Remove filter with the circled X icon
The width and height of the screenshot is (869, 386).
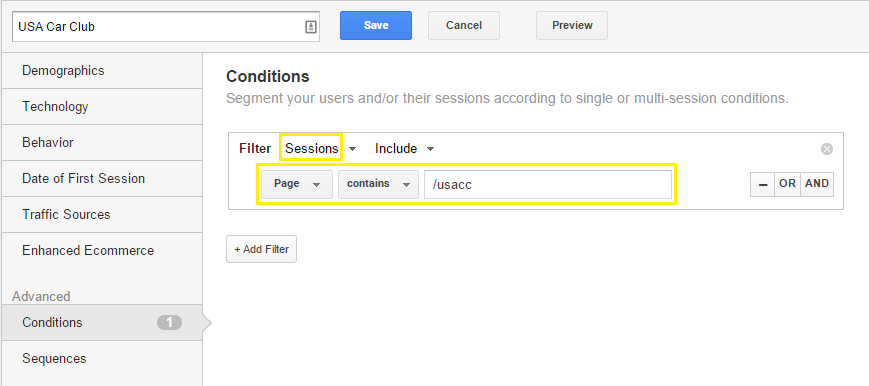click(x=826, y=149)
